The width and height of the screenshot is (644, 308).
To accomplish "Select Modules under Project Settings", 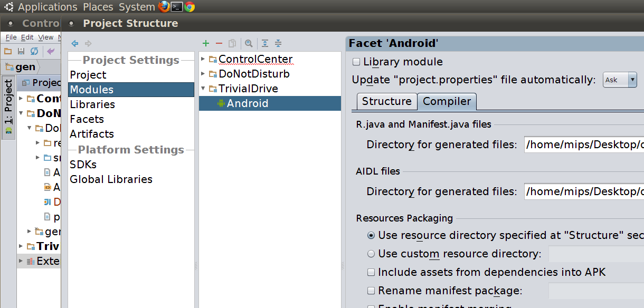I will pyautogui.click(x=131, y=90).
